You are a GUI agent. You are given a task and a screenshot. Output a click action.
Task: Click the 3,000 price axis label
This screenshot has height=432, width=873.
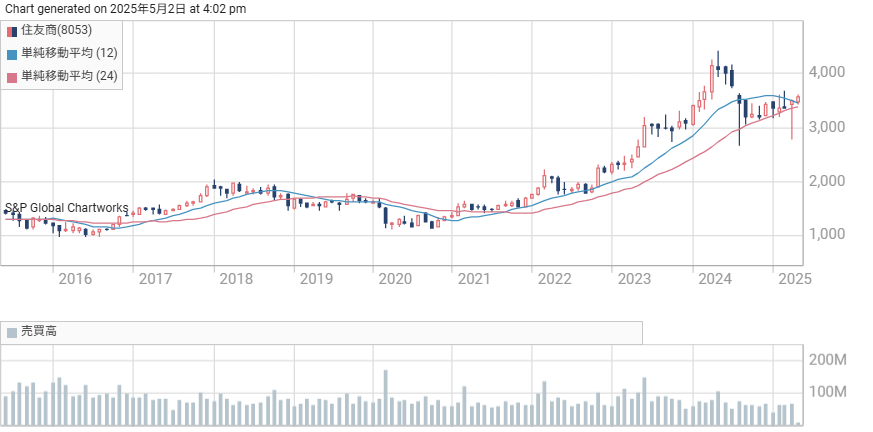[x=826, y=127]
